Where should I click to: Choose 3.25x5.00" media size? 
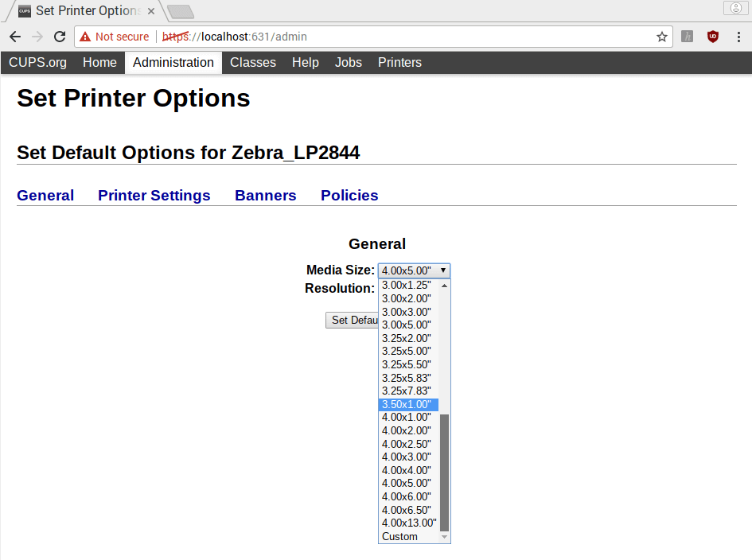point(408,352)
